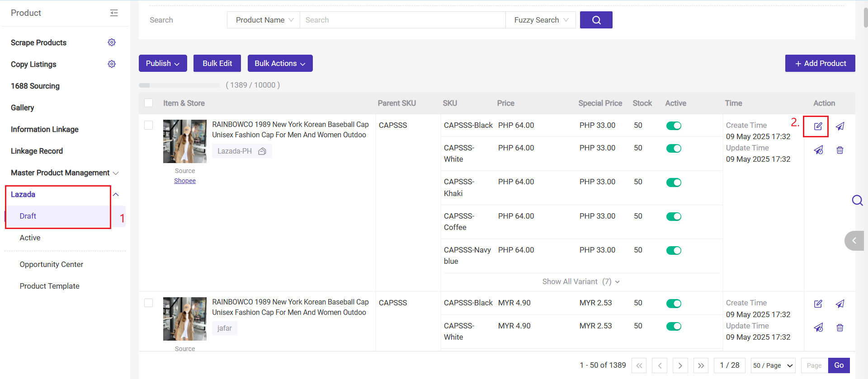This screenshot has width=868, height=379.
Task: Go to first page of results
Action: [x=639, y=365]
